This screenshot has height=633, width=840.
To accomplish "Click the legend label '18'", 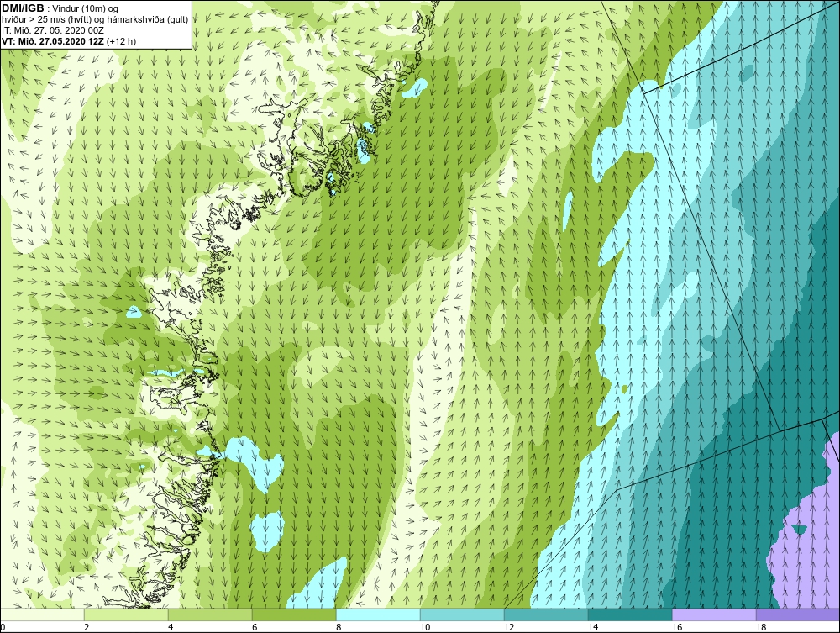I will pos(761,627).
